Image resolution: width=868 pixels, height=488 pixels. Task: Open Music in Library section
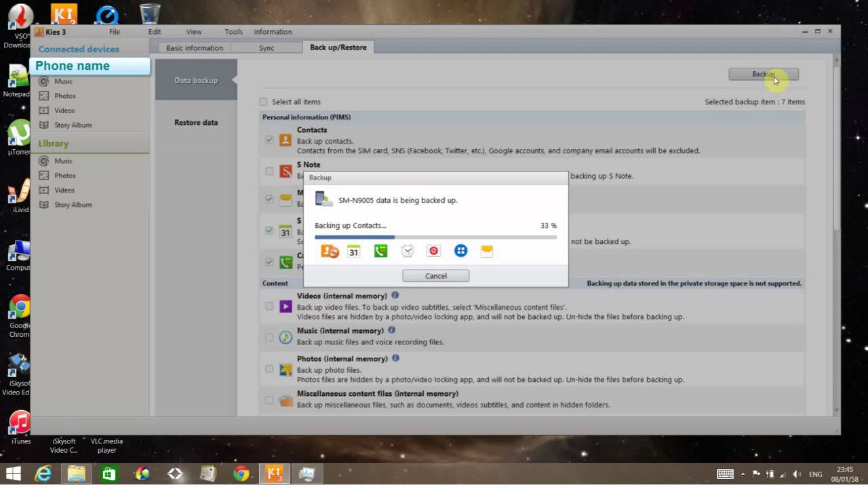point(64,161)
